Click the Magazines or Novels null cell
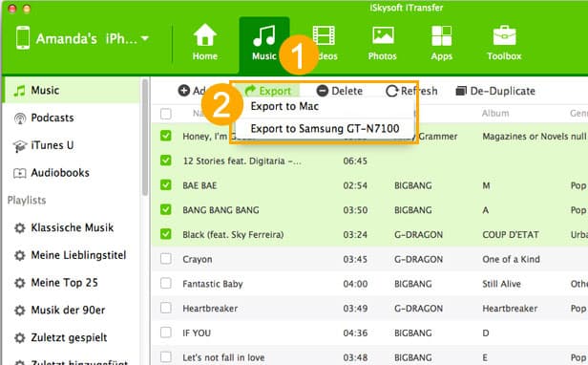This screenshot has height=365, width=588. coord(535,137)
